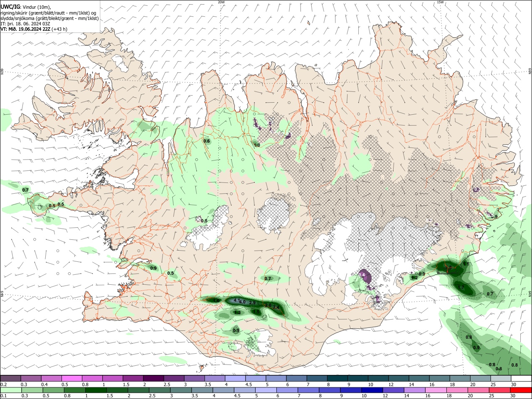Select the hot pink 0.5 swatch in top legend row

click(x=72, y=379)
